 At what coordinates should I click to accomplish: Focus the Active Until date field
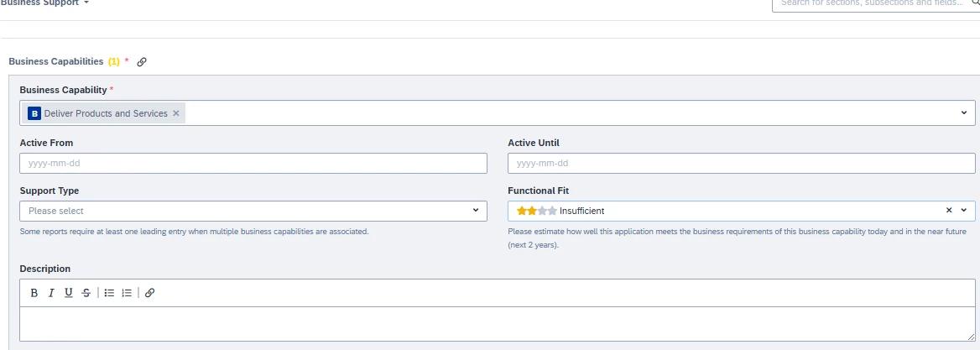pyautogui.click(x=742, y=163)
